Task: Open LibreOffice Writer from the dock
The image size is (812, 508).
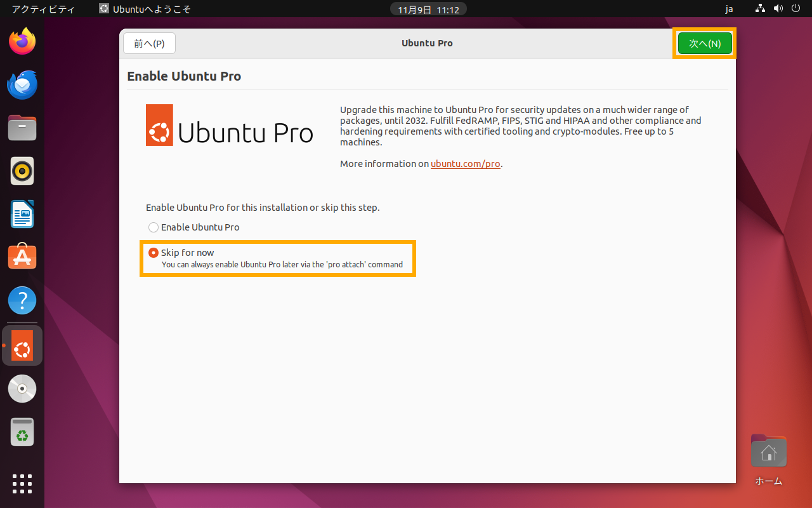Action: [x=22, y=214]
